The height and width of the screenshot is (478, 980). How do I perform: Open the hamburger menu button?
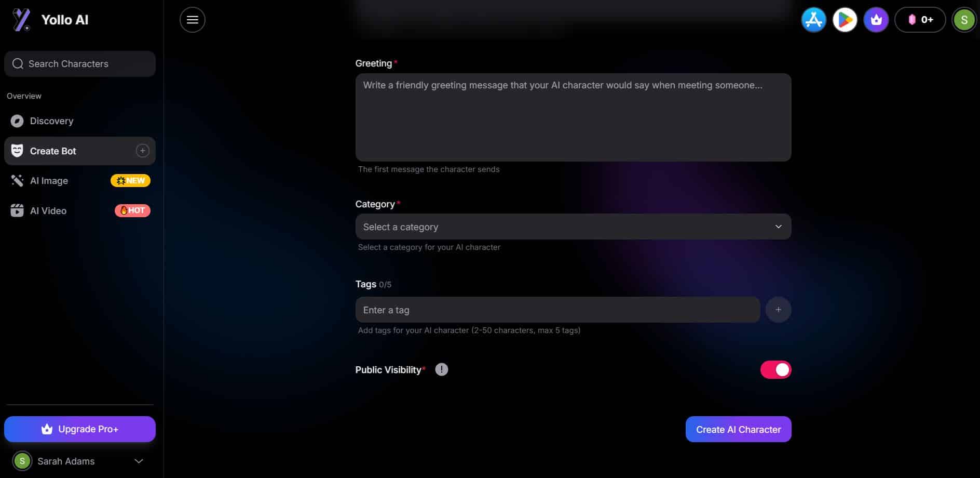tap(193, 20)
